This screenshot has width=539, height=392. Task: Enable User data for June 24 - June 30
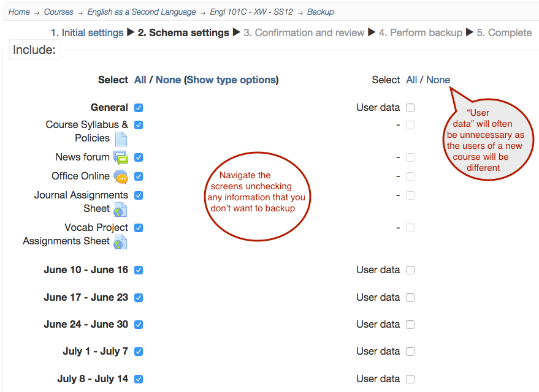point(410,325)
